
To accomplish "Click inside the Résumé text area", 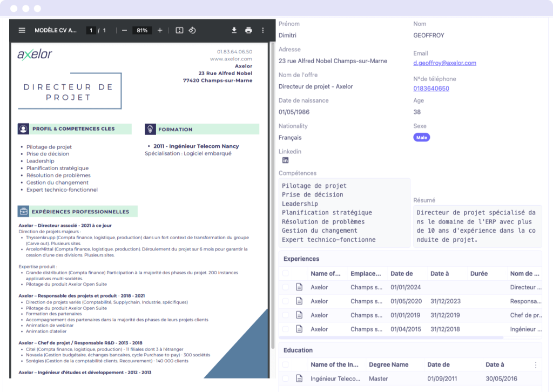I will (x=477, y=226).
